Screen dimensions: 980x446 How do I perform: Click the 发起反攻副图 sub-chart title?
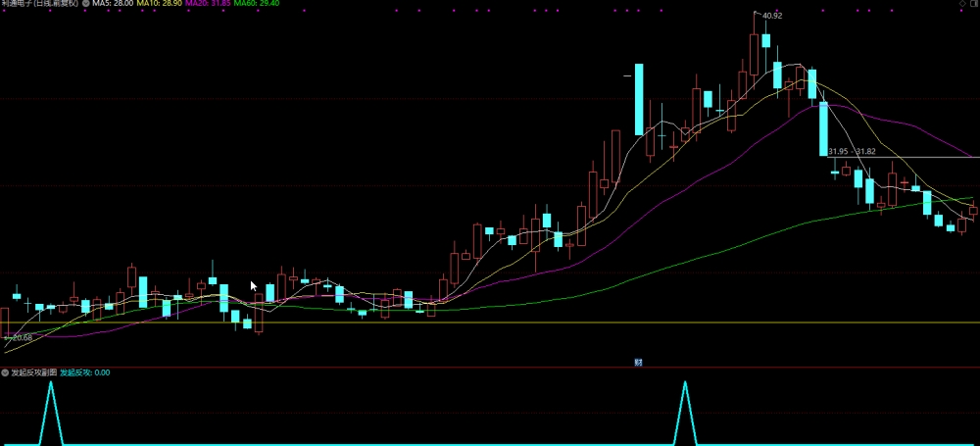pyautogui.click(x=33, y=372)
